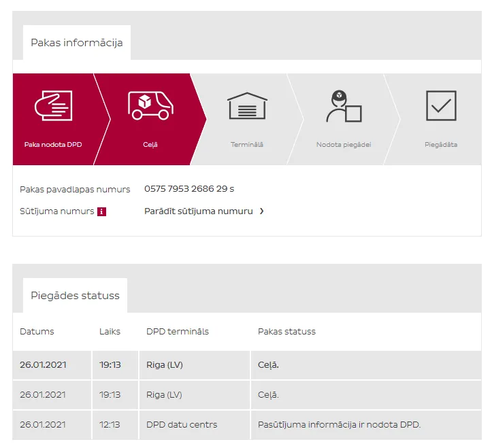Click the warehouse icon for Terminālā

pos(247,105)
